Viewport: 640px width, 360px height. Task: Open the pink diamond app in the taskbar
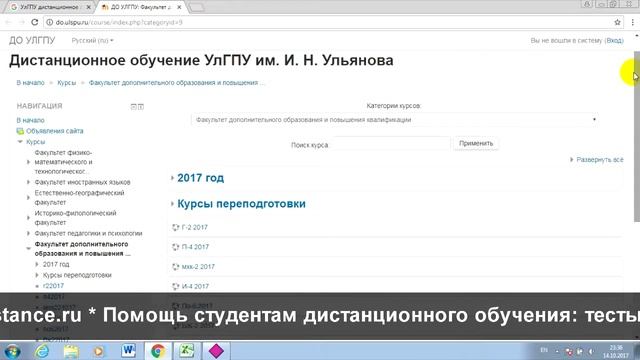pos(216,351)
